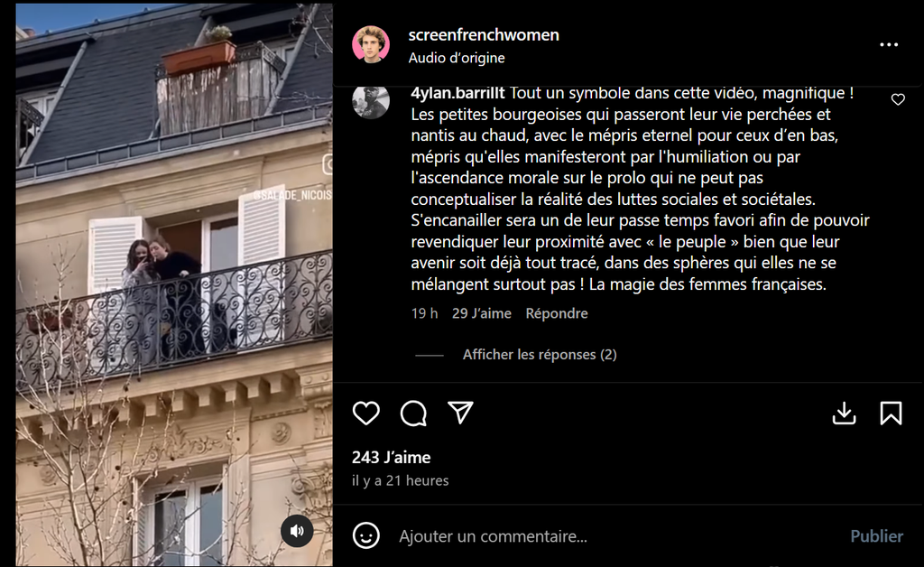Mute the video with the speaker button
This screenshot has height=567, width=924.
(297, 531)
